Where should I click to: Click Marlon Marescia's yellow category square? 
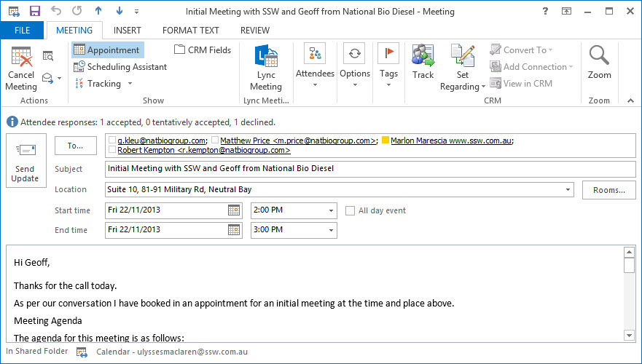coord(385,141)
